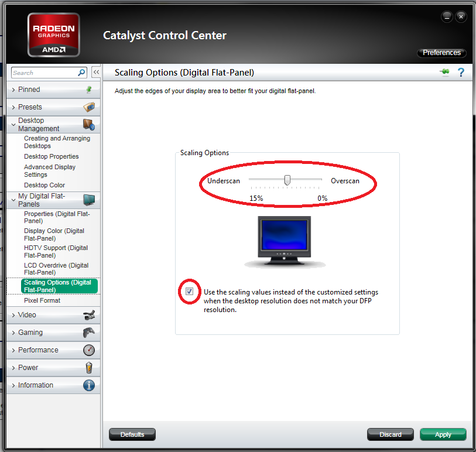Click the green pin icon in Pinned row
This screenshot has width=476, height=452.
pyautogui.click(x=89, y=90)
